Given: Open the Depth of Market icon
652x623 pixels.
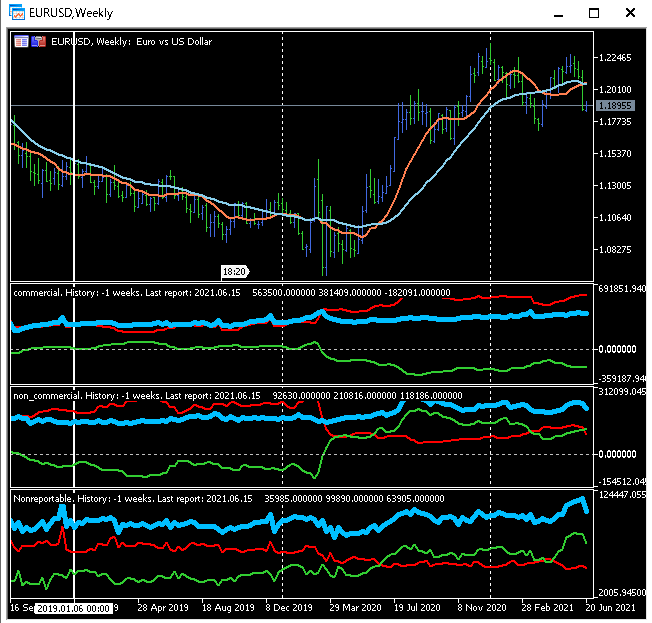Looking at the screenshot, I should coord(21,41).
